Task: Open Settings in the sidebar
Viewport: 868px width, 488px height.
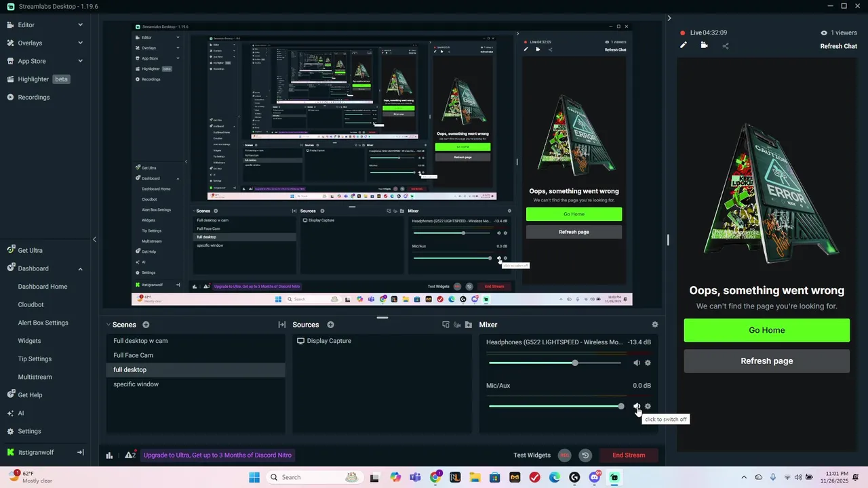Action: point(24,431)
